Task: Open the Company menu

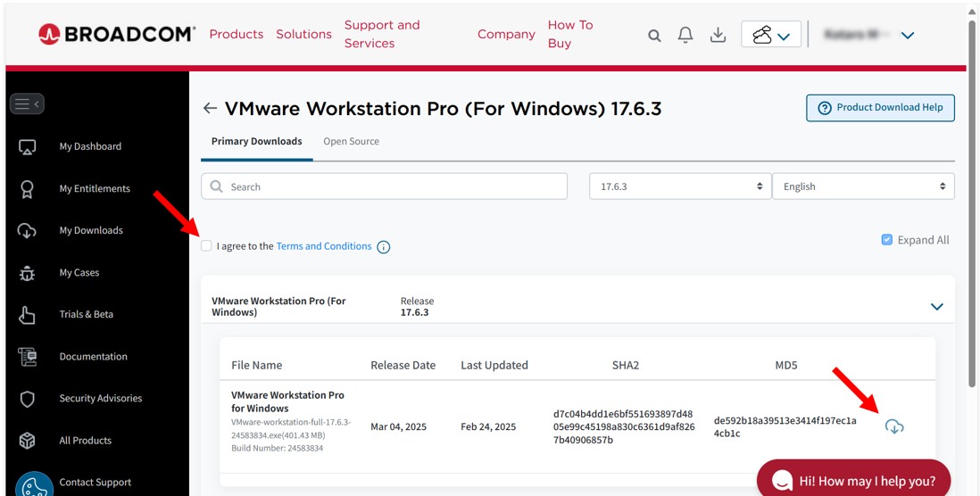Action: (506, 35)
